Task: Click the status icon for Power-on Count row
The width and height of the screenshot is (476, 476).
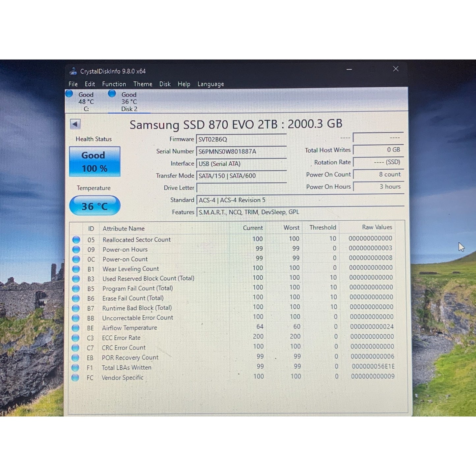Action: pos(76,259)
